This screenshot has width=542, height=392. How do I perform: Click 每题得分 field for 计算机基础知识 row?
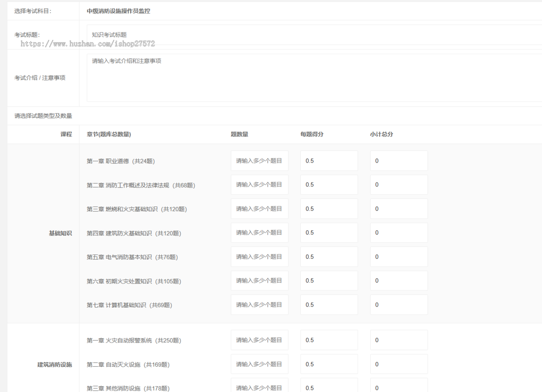click(329, 305)
